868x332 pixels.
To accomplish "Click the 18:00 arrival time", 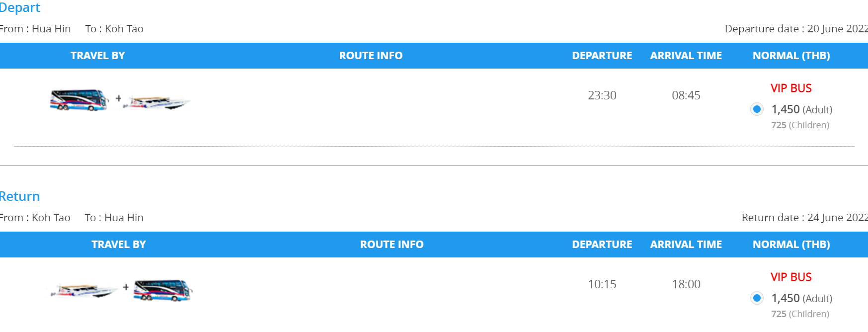I will [686, 284].
